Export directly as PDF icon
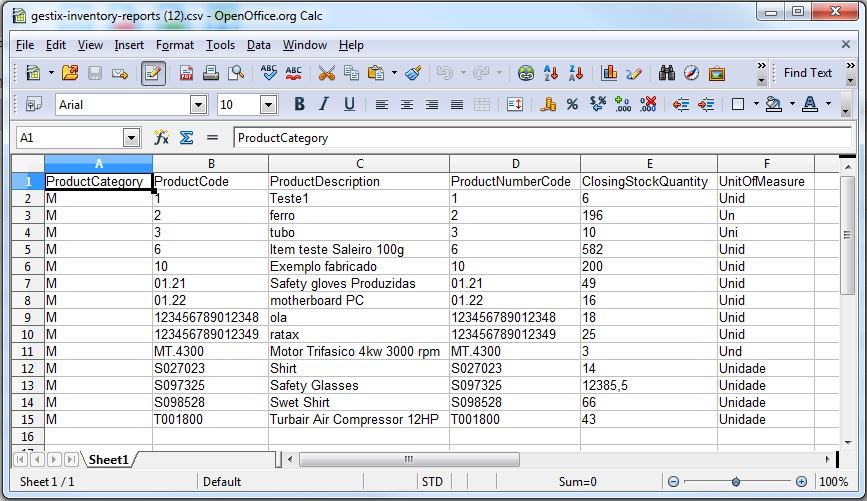Viewport: 867px width, 501px height. click(x=186, y=73)
